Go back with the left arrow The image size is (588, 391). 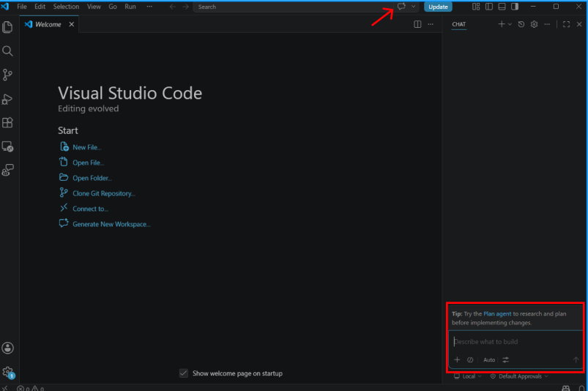pos(173,7)
